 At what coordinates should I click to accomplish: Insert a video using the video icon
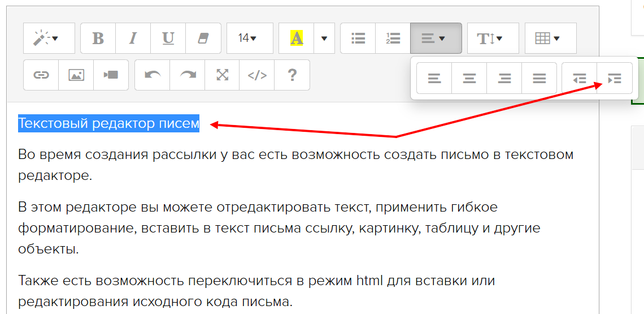[x=111, y=75]
